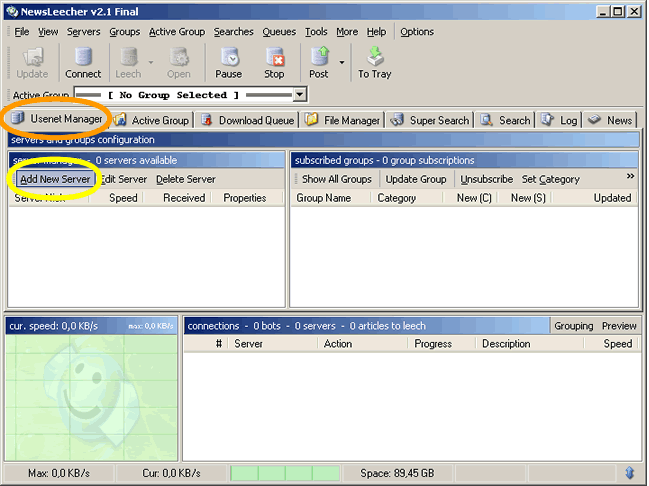Open the Queues menu
This screenshot has height=486, width=649.
(279, 31)
